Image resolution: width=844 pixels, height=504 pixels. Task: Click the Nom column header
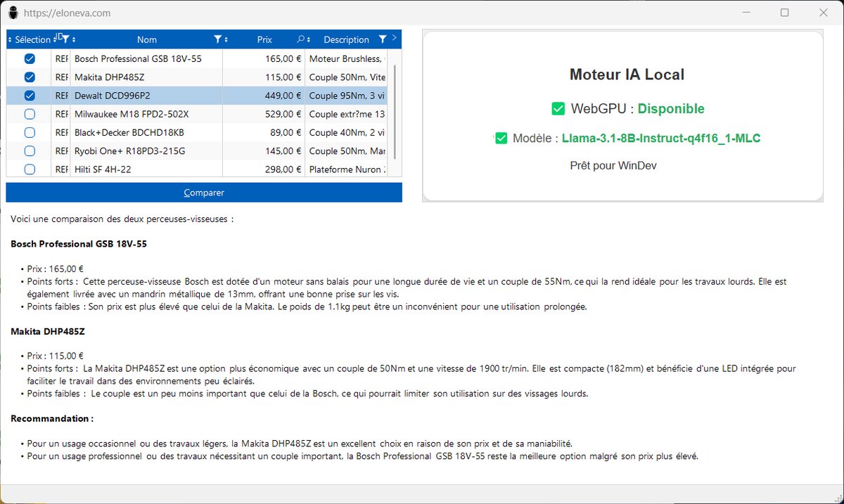147,39
